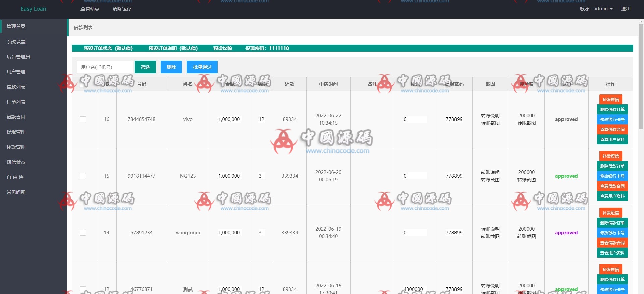The height and width of the screenshot is (294, 644).
Task: Click the 转账说明 link in row 16
Action: pyautogui.click(x=490, y=116)
